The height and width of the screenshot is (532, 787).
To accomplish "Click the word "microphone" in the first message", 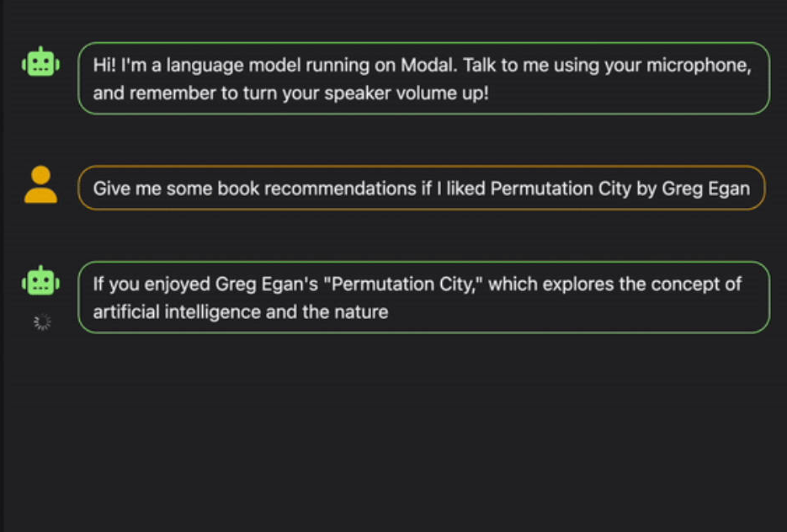I will (698, 66).
